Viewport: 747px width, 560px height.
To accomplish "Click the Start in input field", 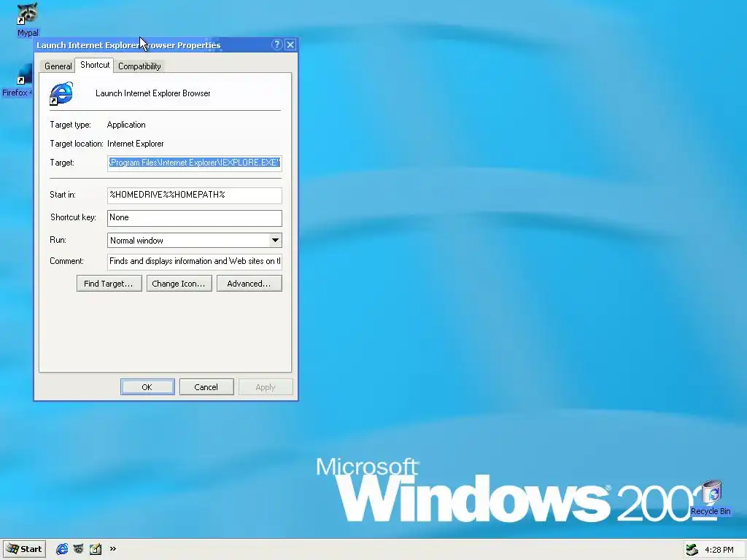I will click(x=194, y=195).
